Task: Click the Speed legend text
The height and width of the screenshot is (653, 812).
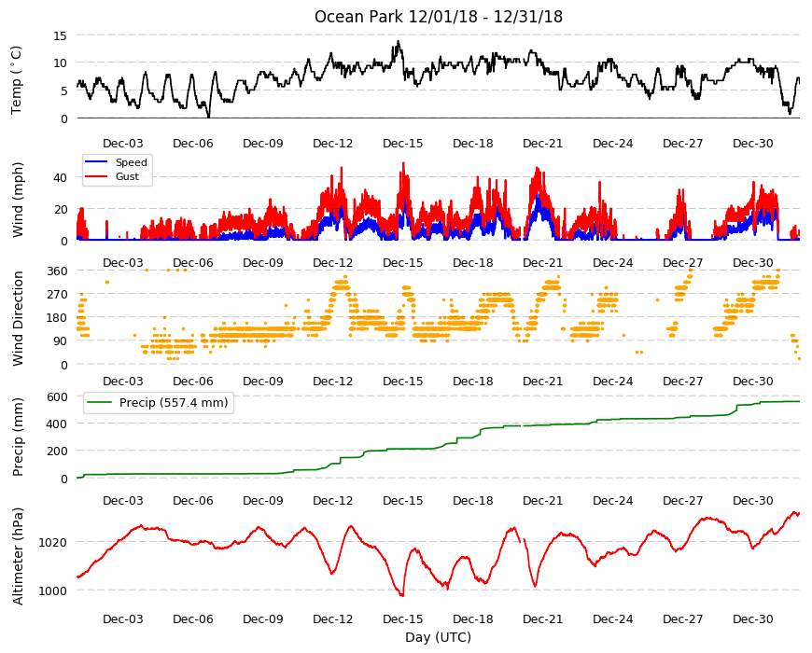Action: click(131, 162)
